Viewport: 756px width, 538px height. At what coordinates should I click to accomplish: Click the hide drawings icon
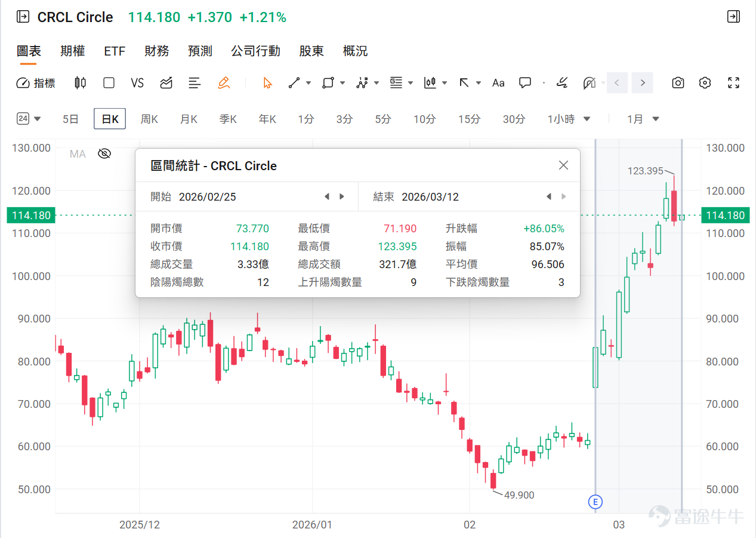pos(590,83)
